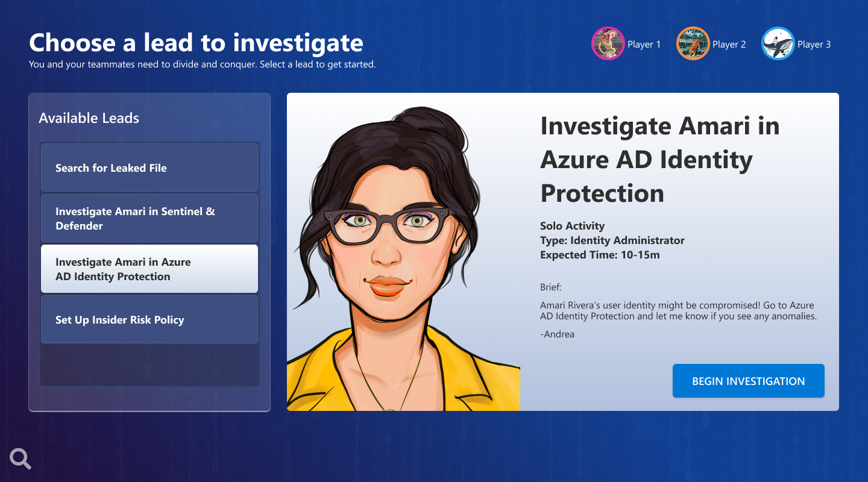Click the brief paragraph about Amari Rivera's identity
The image size is (868, 482).
(x=678, y=311)
